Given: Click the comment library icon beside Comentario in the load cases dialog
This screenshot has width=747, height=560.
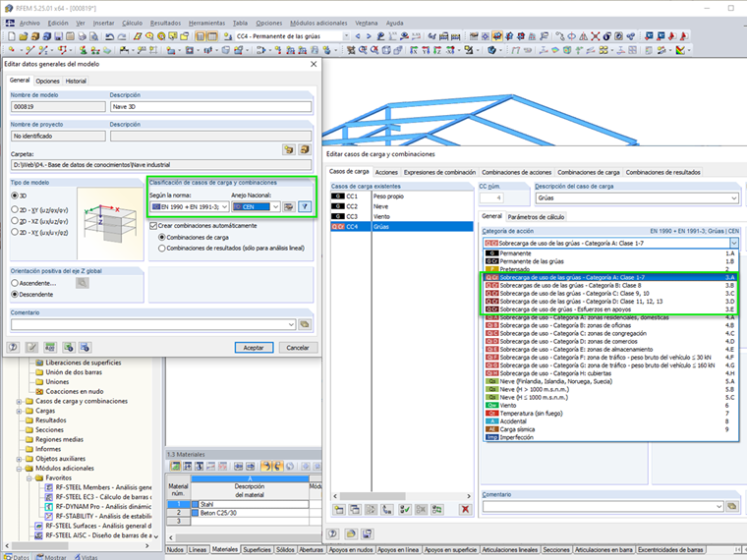Looking at the screenshot, I should pos(732,506).
